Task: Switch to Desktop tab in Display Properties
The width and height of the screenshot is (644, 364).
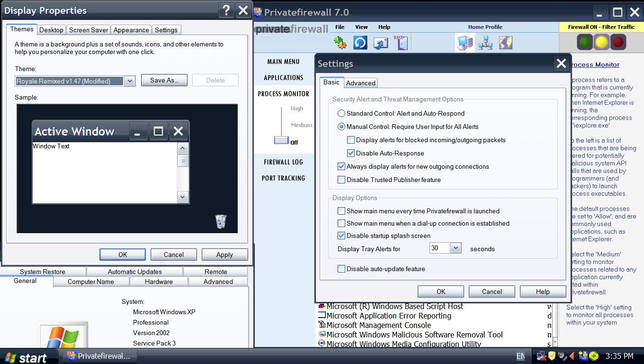Action: pyautogui.click(x=51, y=30)
